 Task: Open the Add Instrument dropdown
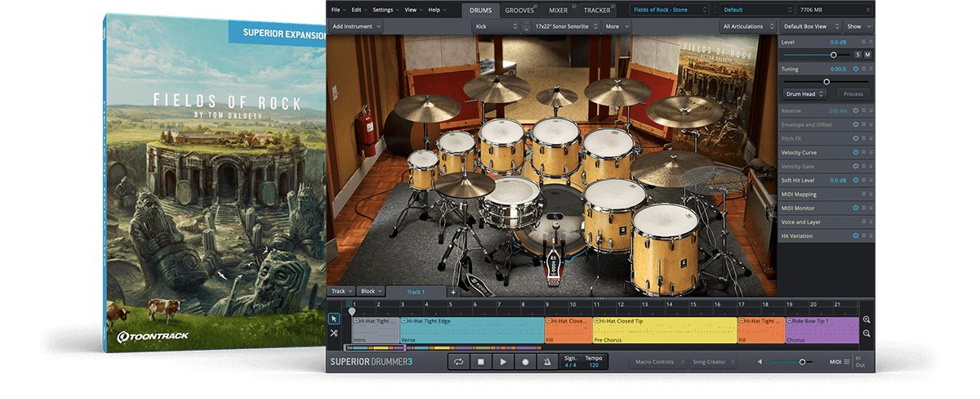pyautogui.click(x=356, y=26)
